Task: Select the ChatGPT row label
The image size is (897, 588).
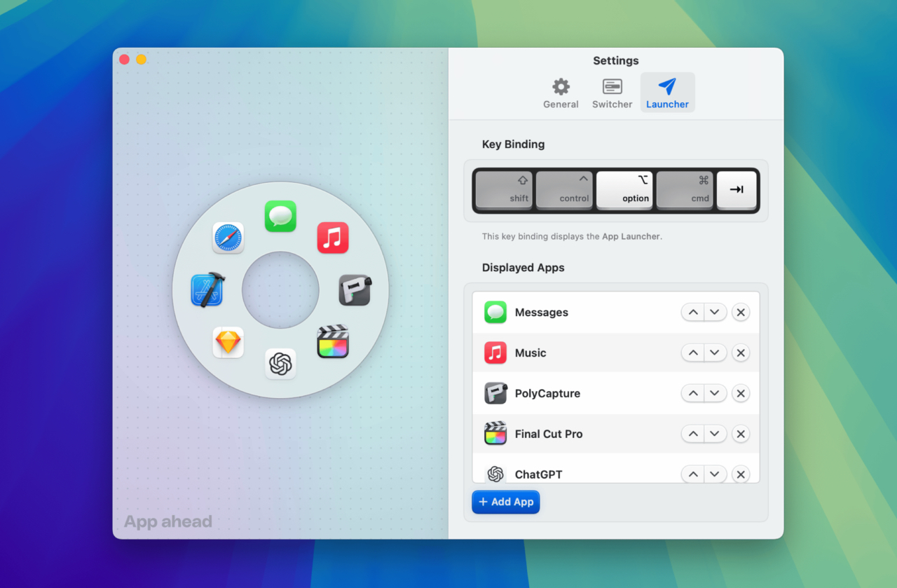Action: (538, 474)
